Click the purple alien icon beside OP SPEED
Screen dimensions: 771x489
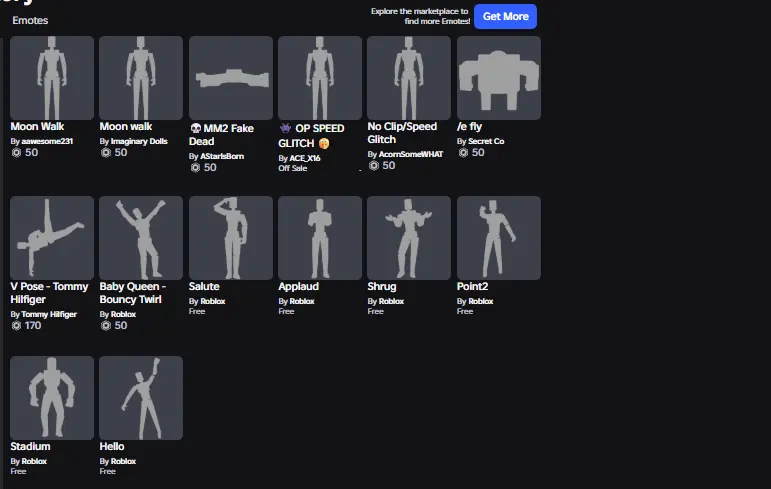285,128
